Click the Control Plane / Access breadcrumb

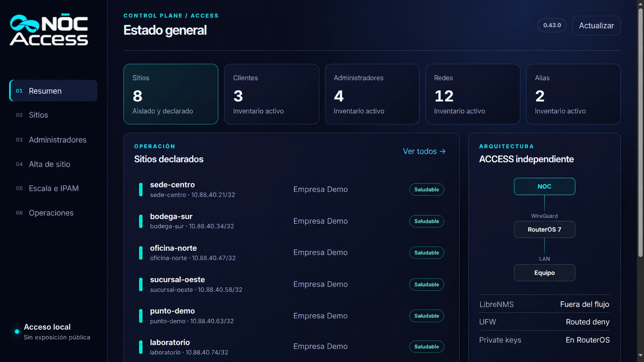[x=171, y=16]
